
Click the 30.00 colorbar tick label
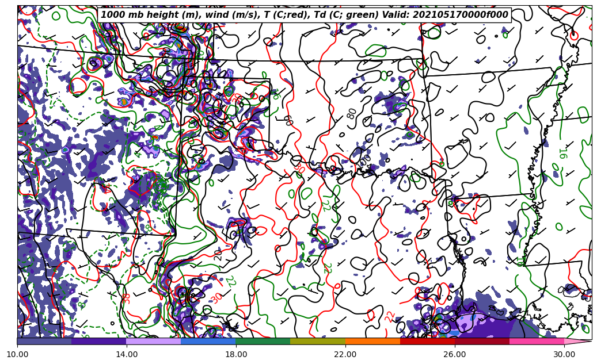564,354
